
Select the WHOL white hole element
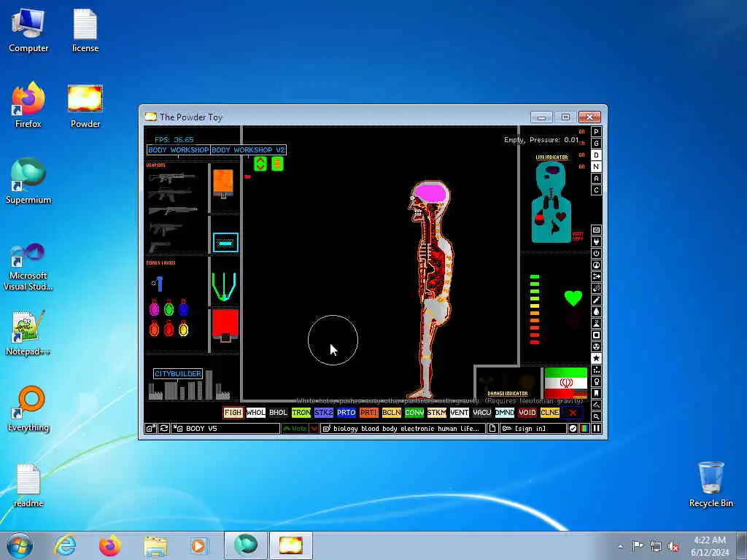tap(256, 413)
